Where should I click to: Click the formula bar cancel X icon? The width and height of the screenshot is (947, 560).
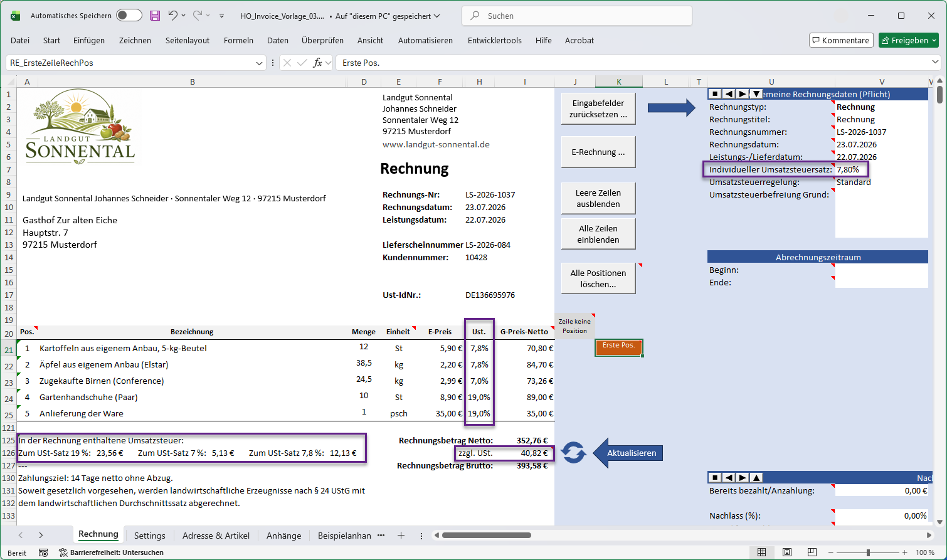[x=287, y=63]
